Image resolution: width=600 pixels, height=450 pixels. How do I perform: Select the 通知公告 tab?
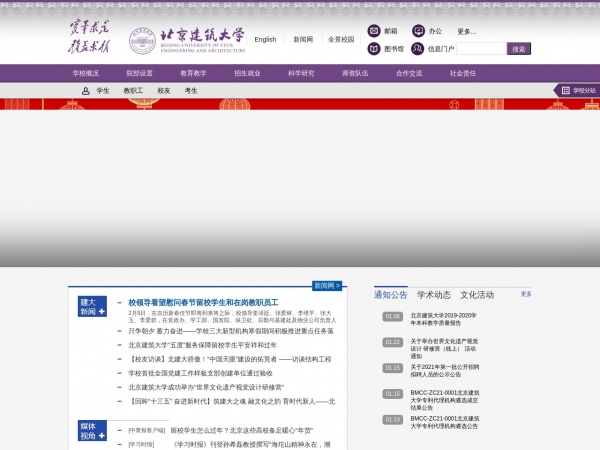tap(391, 295)
